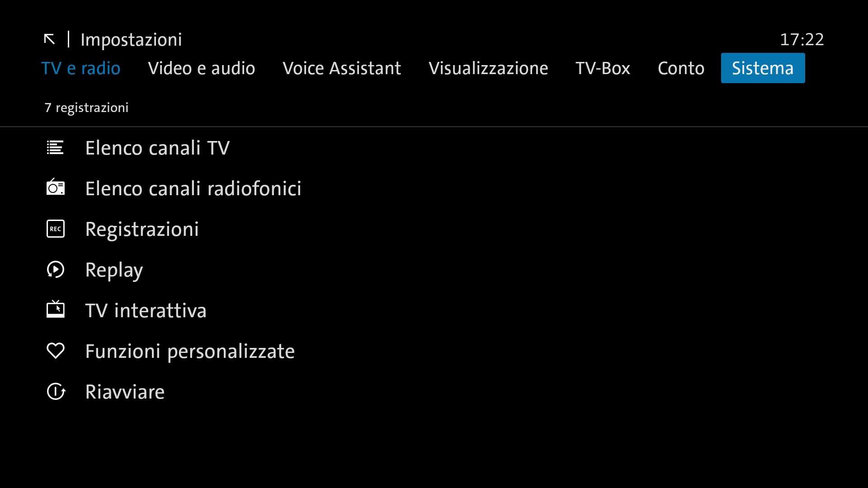
Task: Choose Funzioni personalizzate from the list
Action: 190,352
